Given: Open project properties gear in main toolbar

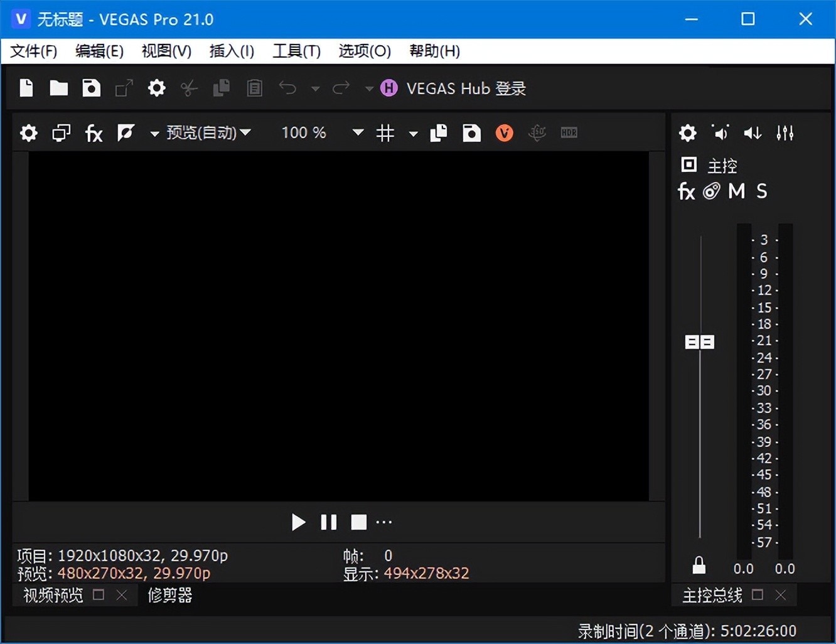Looking at the screenshot, I should [156, 89].
